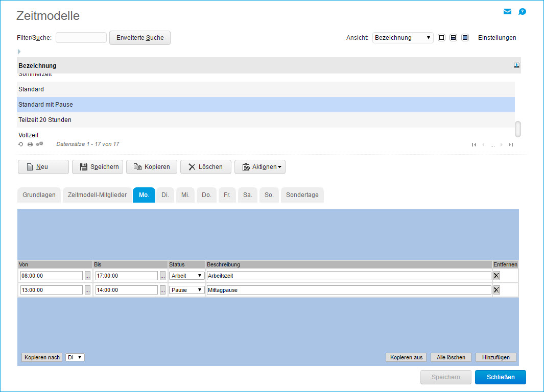Open time picker for Bis 17:00:00

[x=163, y=276]
